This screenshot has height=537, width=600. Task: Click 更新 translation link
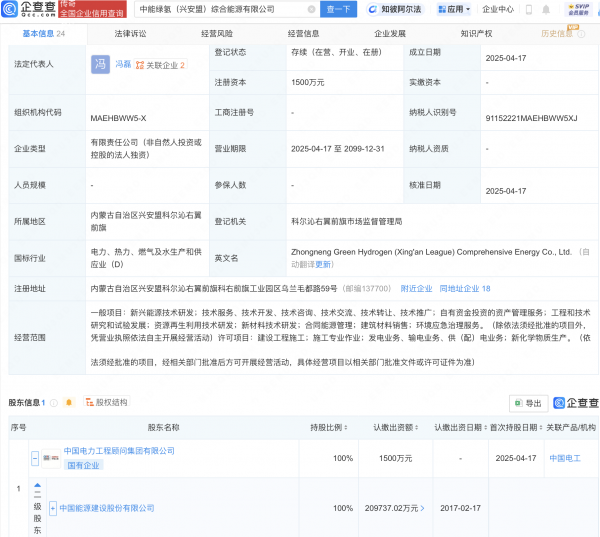(x=323, y=264)
